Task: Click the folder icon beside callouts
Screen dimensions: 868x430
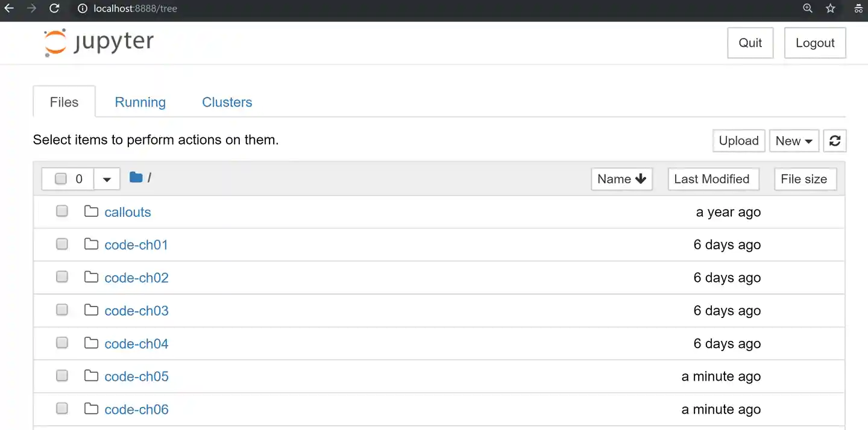Action: 91,211
